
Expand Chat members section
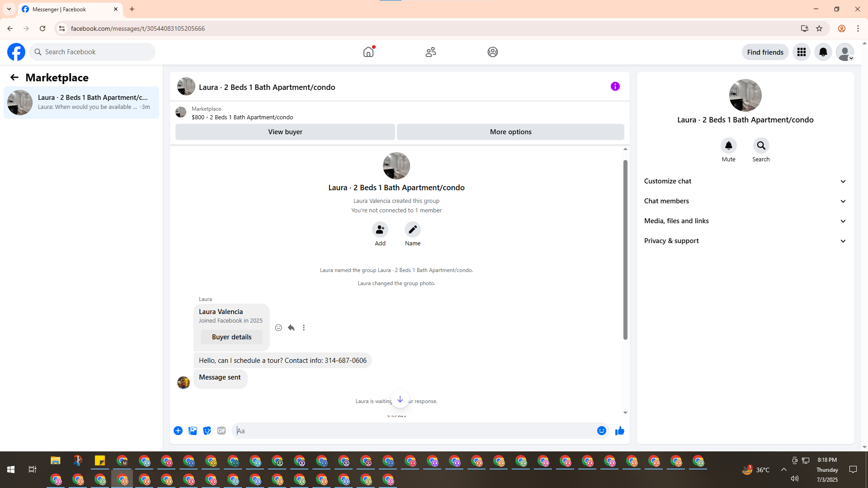745,201
